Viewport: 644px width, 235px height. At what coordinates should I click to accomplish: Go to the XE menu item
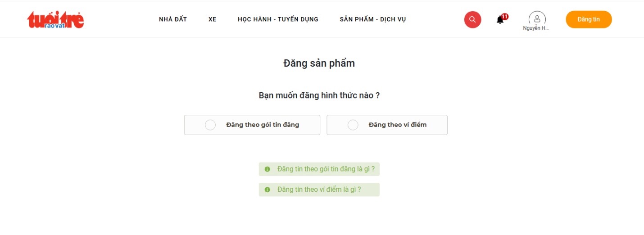[x=213, y=19]
